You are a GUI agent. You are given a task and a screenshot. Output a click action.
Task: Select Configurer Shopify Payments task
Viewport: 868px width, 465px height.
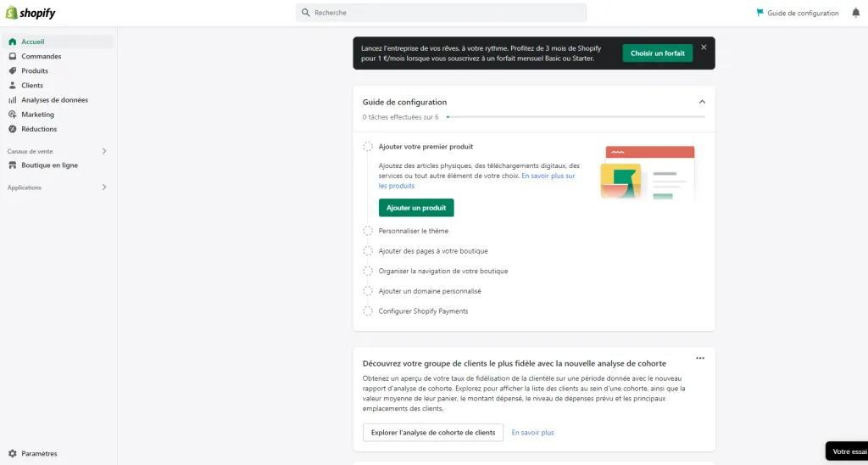point(423,311)
